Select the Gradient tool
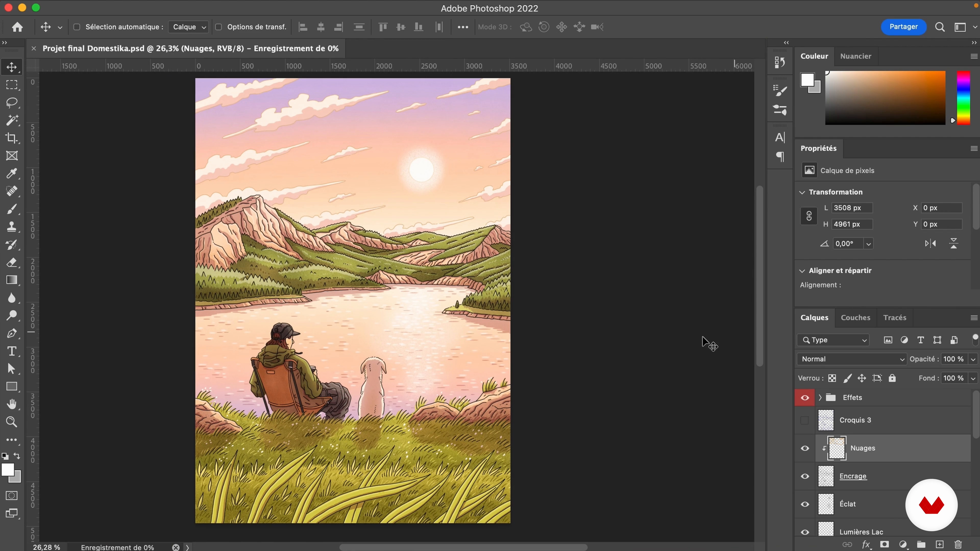980x551 pixels. click(x=12, y=280)
